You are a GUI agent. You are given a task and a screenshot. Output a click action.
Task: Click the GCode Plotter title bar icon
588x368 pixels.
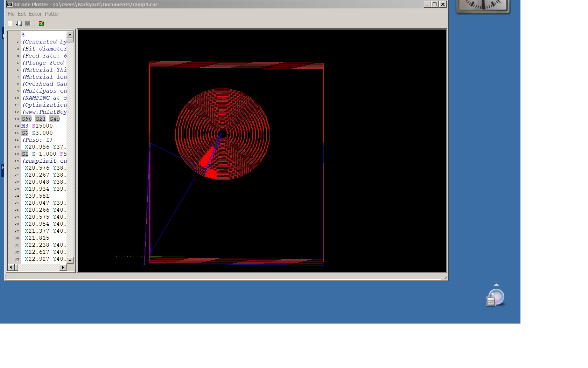click(x=10, y=5)
